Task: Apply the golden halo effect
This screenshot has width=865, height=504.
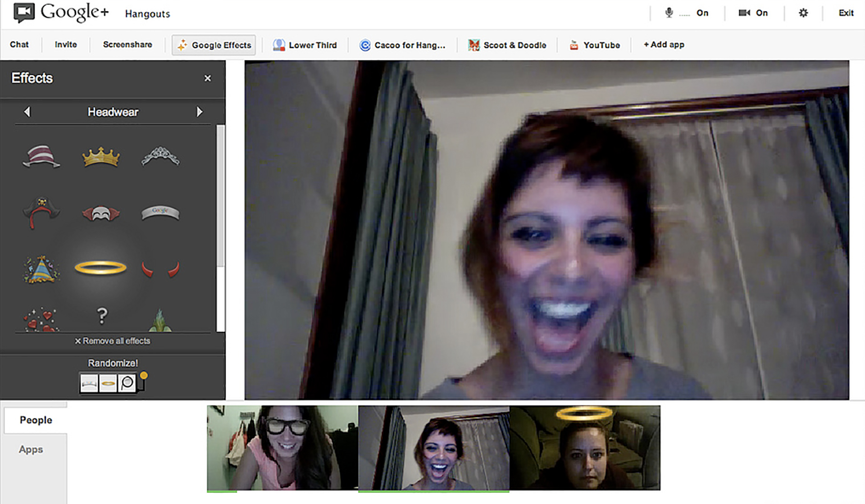Action: coord(100,268)
